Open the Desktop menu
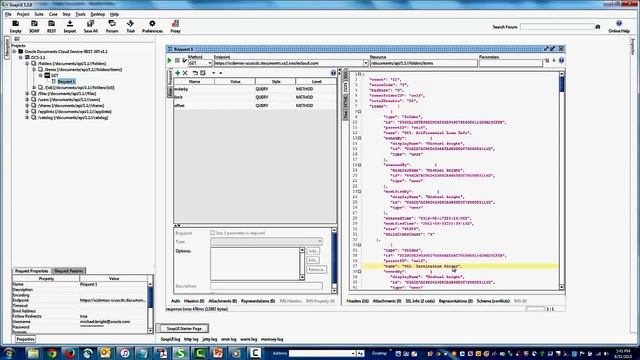The image size is (640, 360). pos(98,14)
